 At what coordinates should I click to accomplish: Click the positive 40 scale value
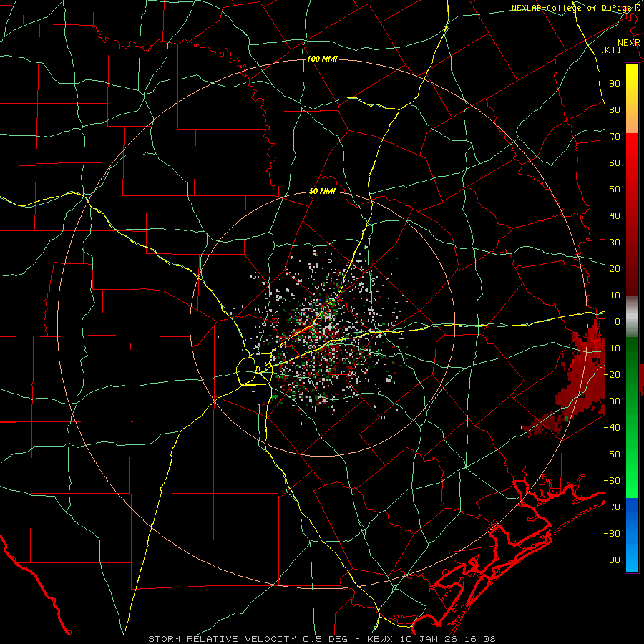[x=615, y=216]
